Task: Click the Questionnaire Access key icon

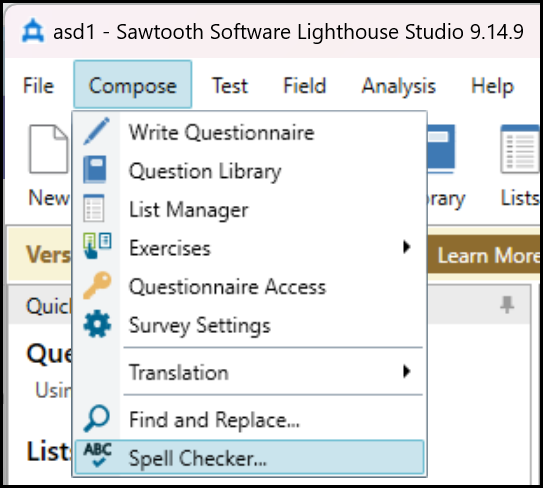Action: coord(97,285)
